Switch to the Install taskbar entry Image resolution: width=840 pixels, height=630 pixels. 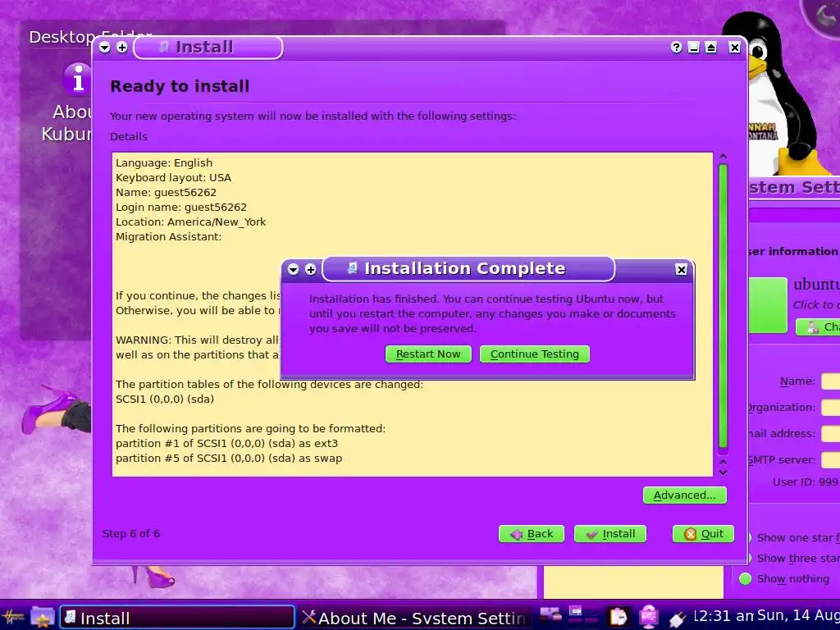(177, 618)
